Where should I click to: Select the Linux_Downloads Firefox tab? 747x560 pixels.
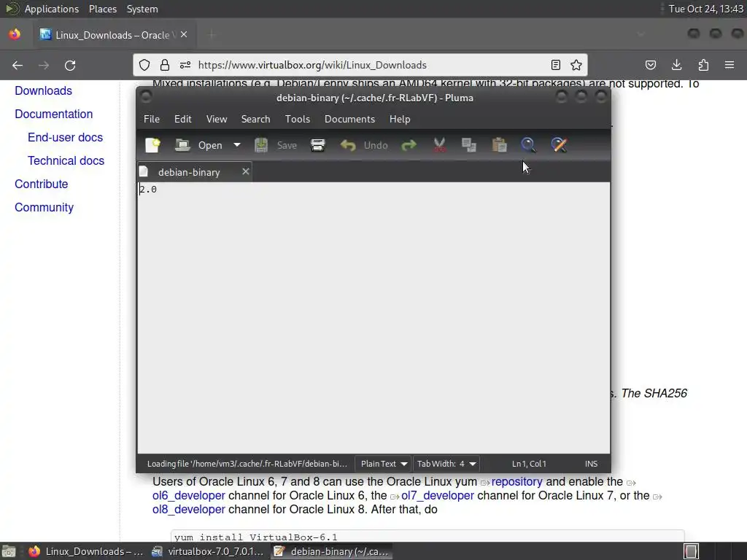point(115,35)
